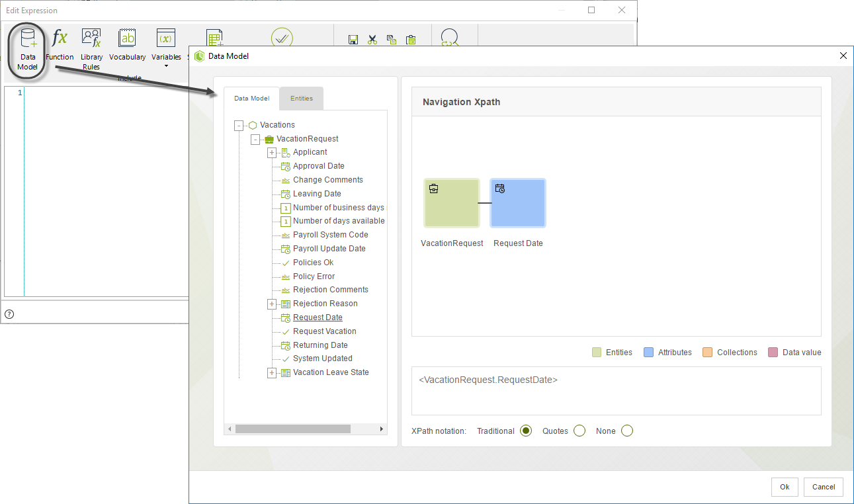The width and height of the screenshot is (854, 504).
Task: Close the Data Model dialog
Action: (843, 56)
